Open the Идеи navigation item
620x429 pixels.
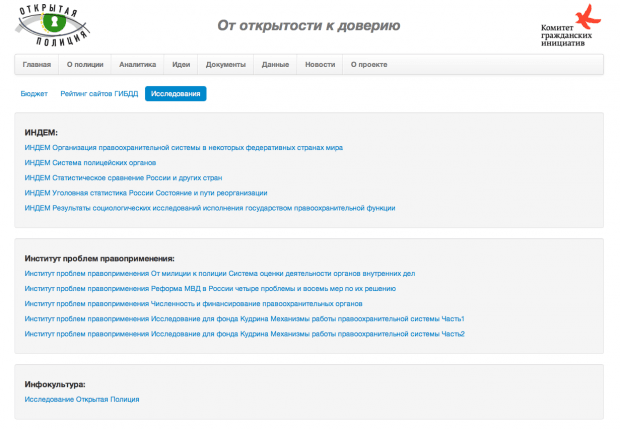181,64
